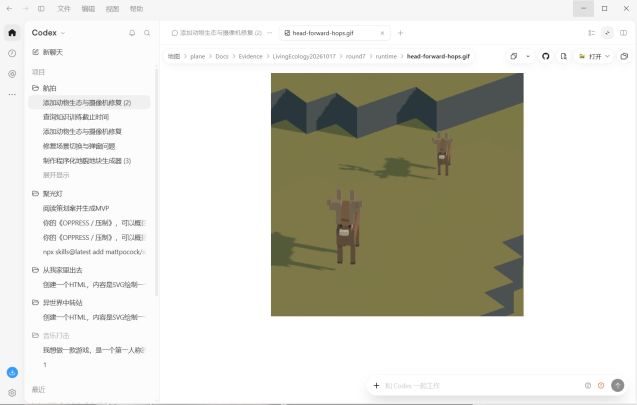This screenshot has height=405, width=637.
Task: Open the 帮助 menu
Action: pyautogui.click(x=136, y=9)
